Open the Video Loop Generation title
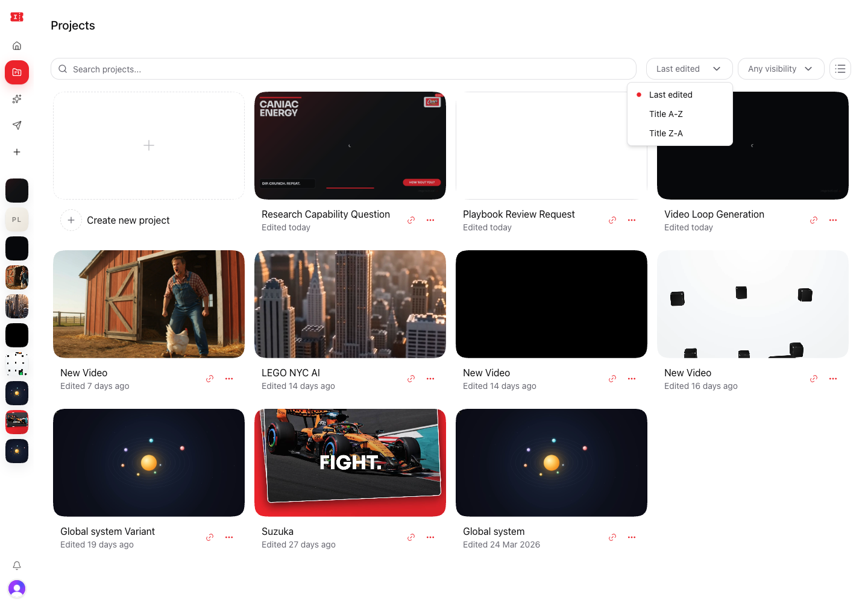 pyautogui.click(x=714, y=214)
